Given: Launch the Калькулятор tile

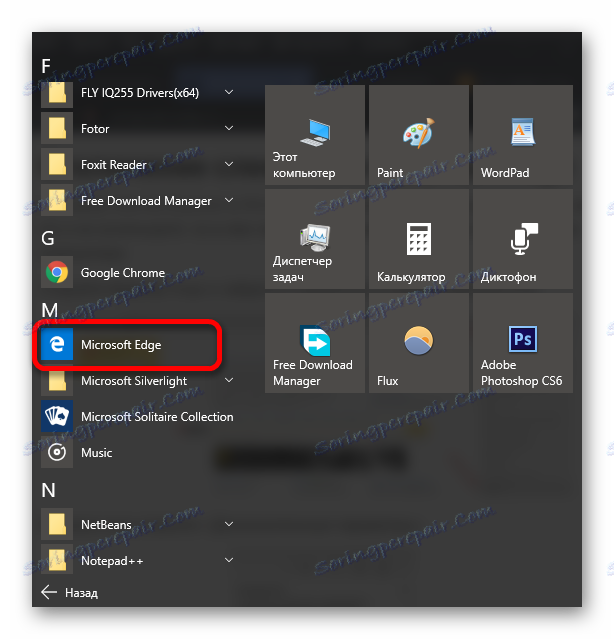Looking at the screenshot, I should (419, 239).
